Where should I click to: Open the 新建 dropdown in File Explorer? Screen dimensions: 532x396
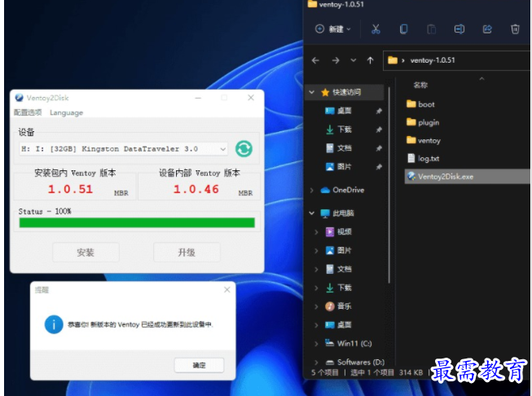[333, 29]
